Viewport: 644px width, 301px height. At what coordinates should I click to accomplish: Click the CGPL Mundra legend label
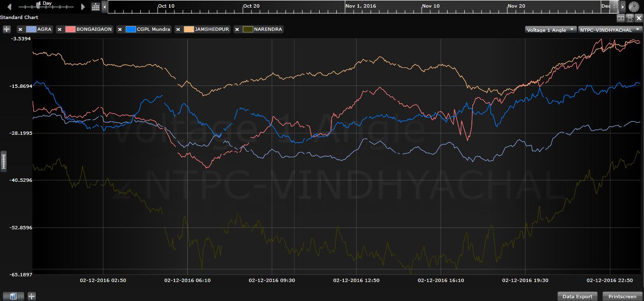coord(154,29)
